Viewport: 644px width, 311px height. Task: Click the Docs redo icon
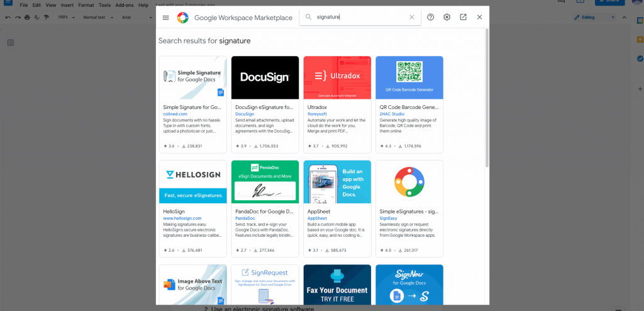tap(18, 17)
